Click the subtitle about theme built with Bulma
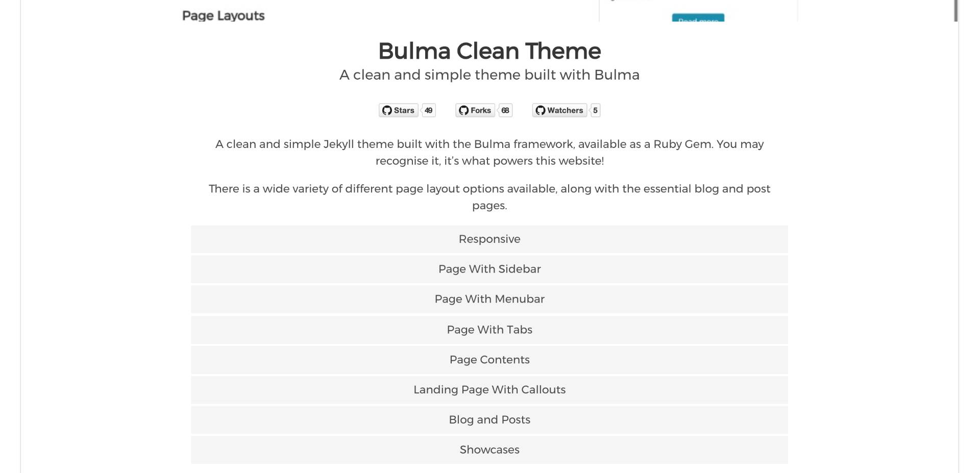This screenshot has height=473, width=980. point(489,75)
